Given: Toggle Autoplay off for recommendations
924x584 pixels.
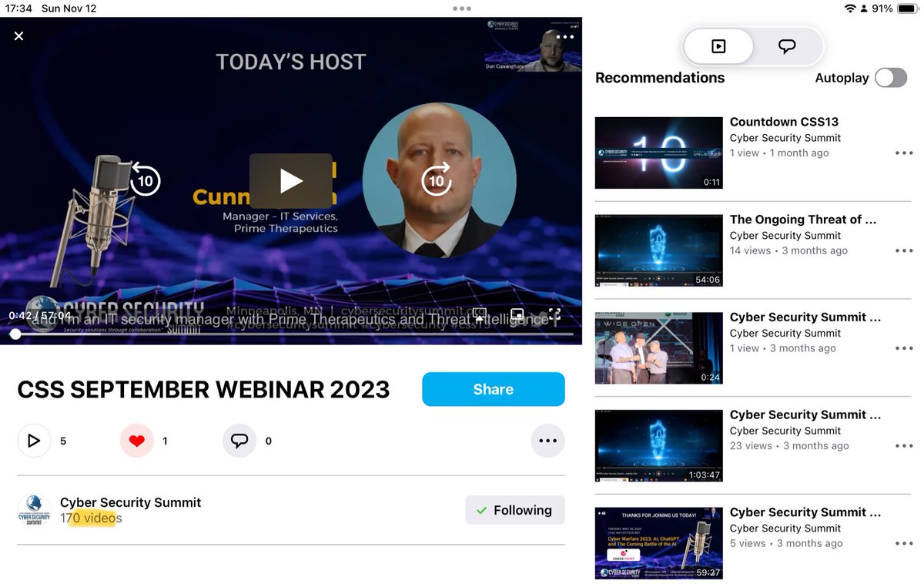Looking at the screenshot, I should pos(891,78).
